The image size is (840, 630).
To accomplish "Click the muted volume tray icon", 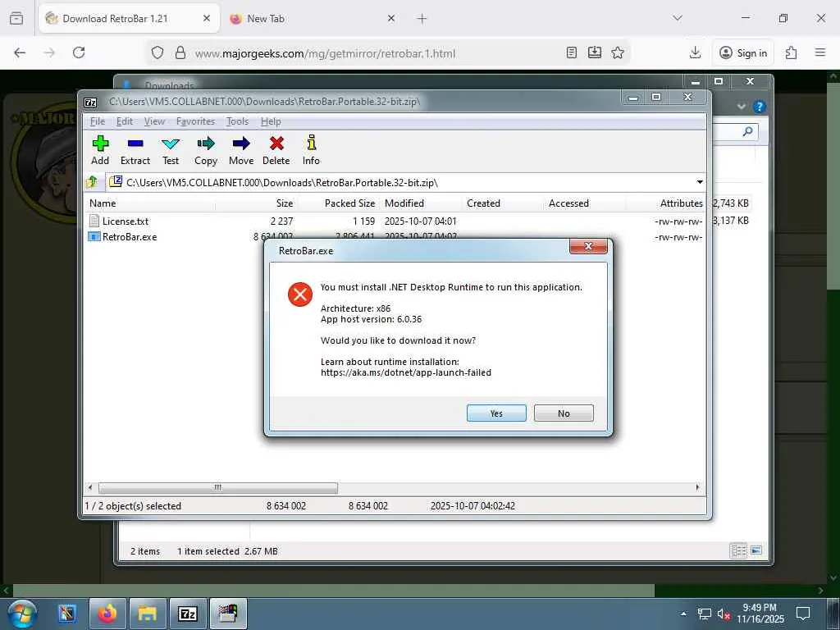I will pos(724,614).
